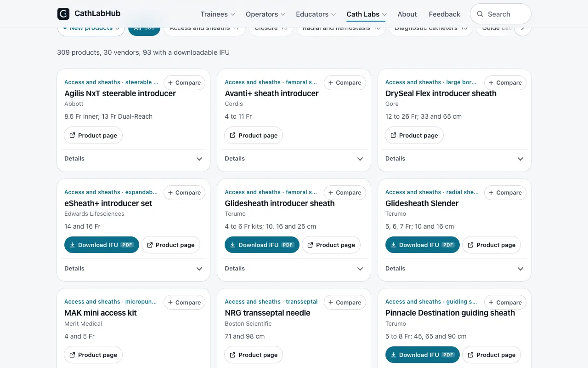Toggle Compare for eSheath+ introducer set
Screen dimensions: 588x368
184,193
